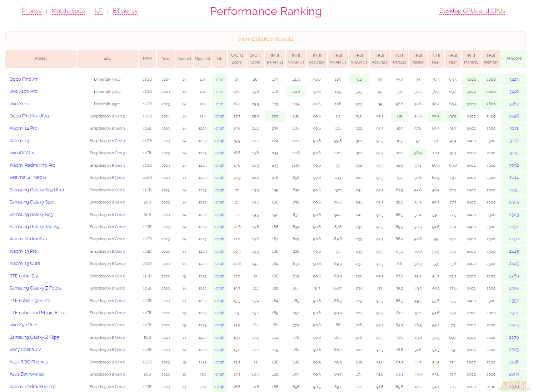Click Dimensity 9300 SoC in vivo X100 row

tap(107, 104)
